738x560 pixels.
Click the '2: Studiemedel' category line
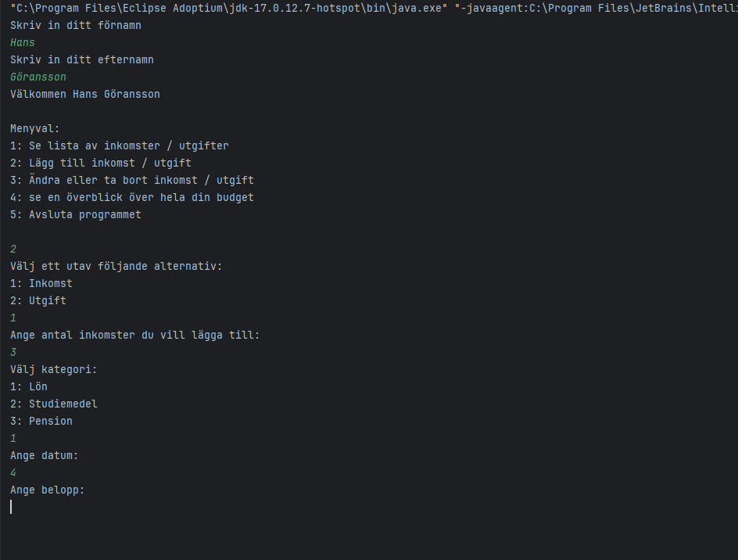(54, 404)
